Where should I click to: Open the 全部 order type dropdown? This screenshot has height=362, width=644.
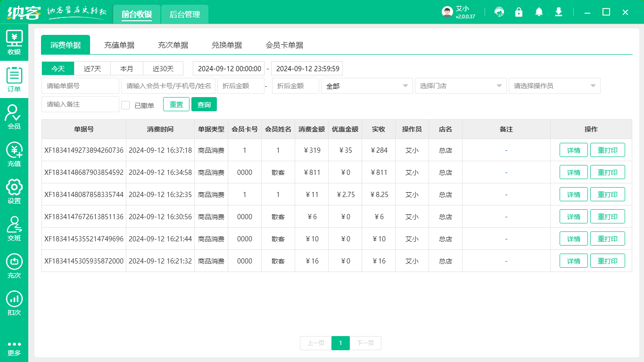pos(367,86)
